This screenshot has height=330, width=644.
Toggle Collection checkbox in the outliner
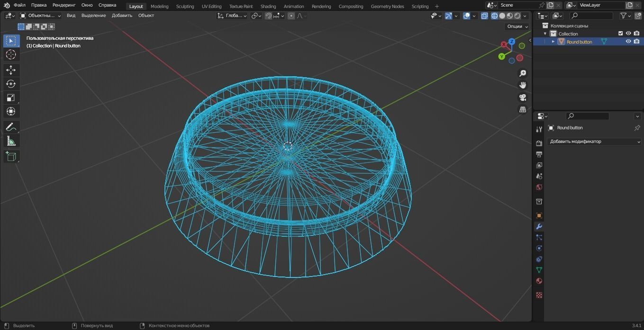[x=620, y=33]
